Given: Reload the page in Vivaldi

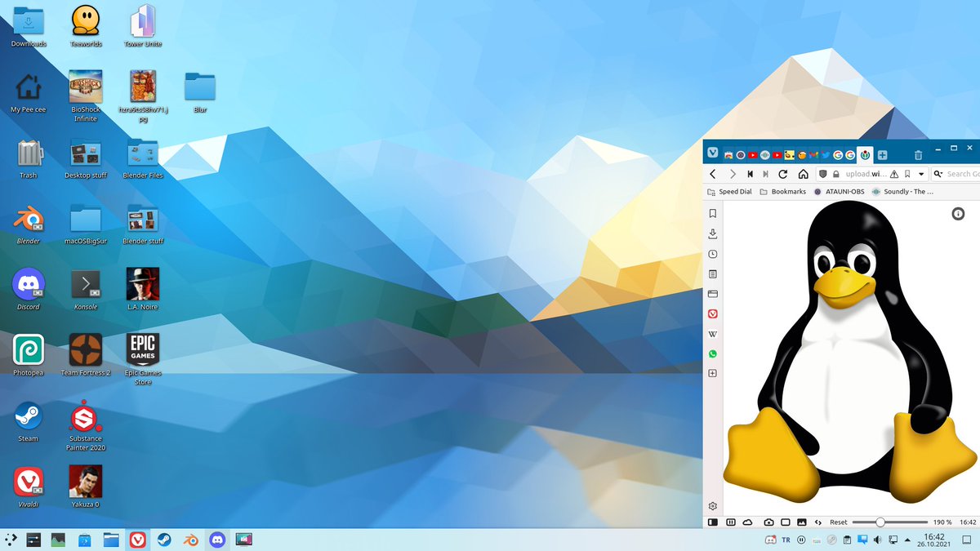Looking at the screenshot, I should point(782,174).
